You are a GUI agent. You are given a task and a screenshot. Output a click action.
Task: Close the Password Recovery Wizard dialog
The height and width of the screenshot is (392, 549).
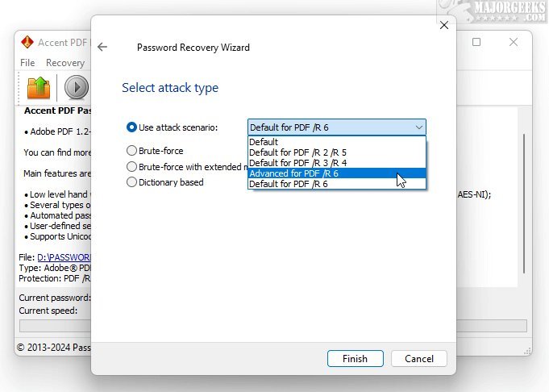443,26
